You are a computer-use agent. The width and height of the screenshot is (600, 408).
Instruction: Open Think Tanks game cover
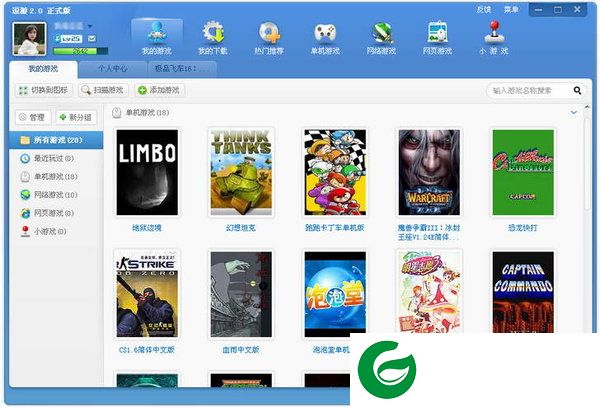(x=241, y=172)
